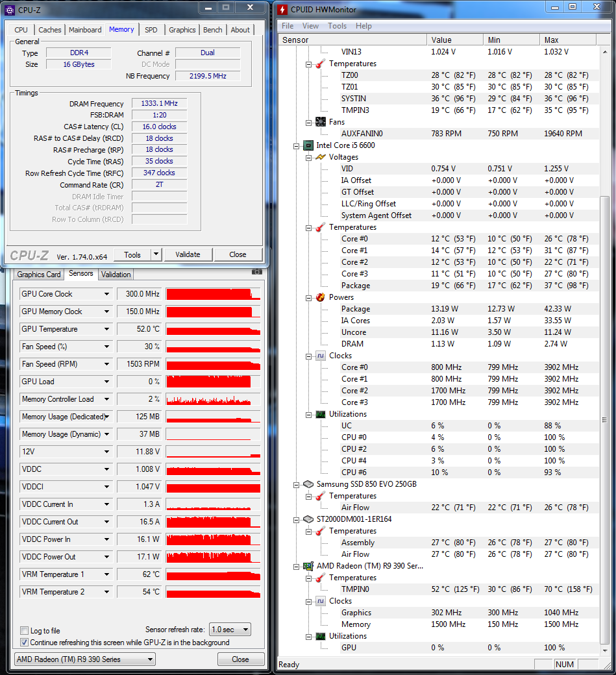Click the DRAM Frequency value field

(159, 103)
